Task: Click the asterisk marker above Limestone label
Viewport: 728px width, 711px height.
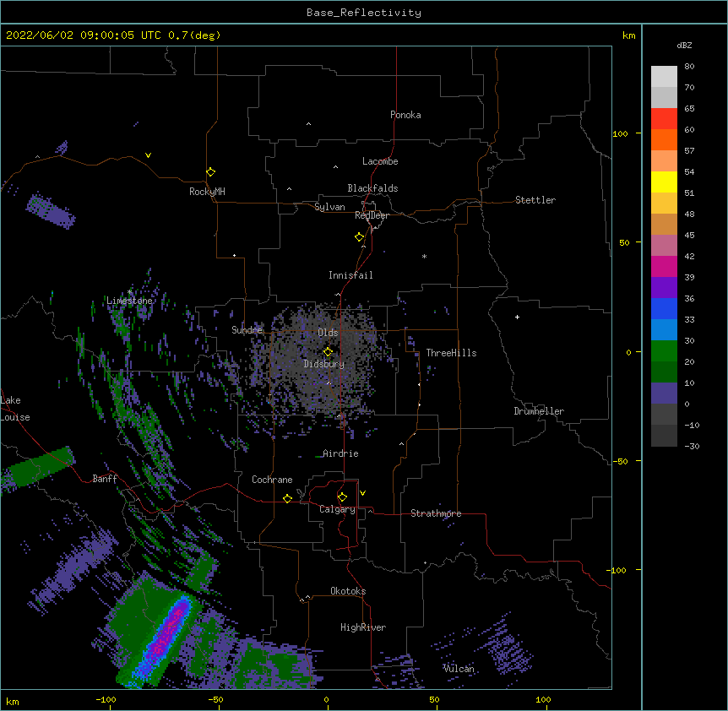Action: click(x=129, y=291)
